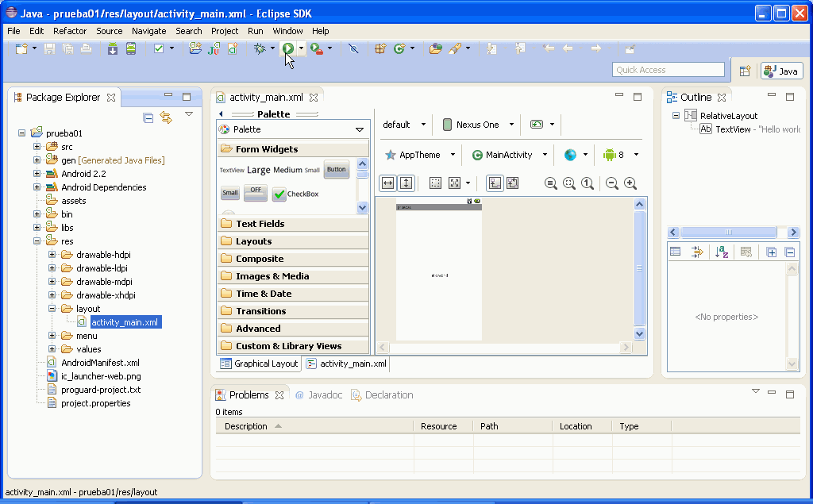Viewport: 813px width, 504px height.
Task: Open the Layouts palette category
Action: pyautogui.click(x=293, y=241)
